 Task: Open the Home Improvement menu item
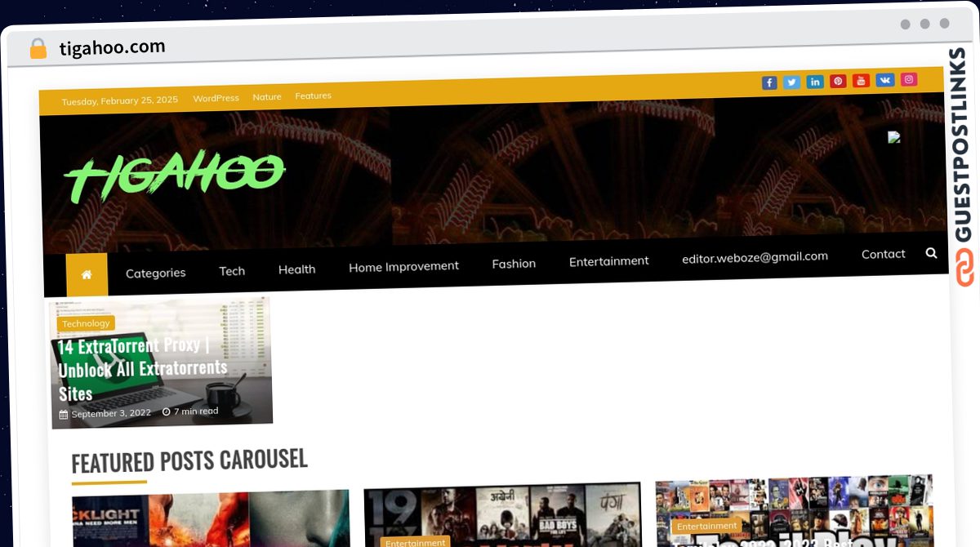coord(403,266)
